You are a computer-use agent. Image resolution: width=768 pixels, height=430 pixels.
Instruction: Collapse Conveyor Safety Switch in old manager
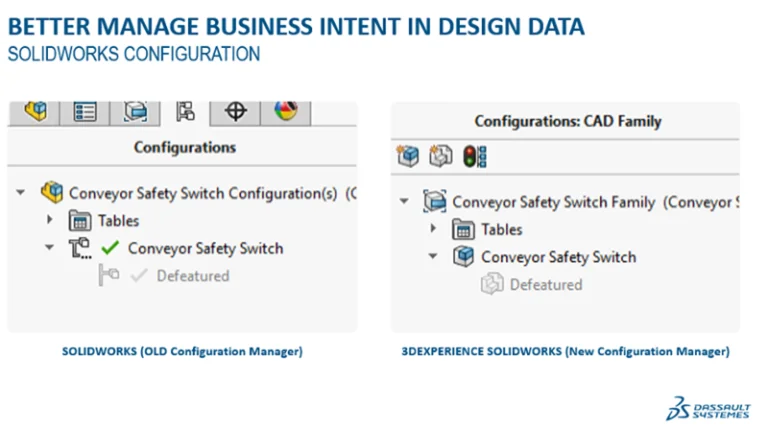click(49, 248)
